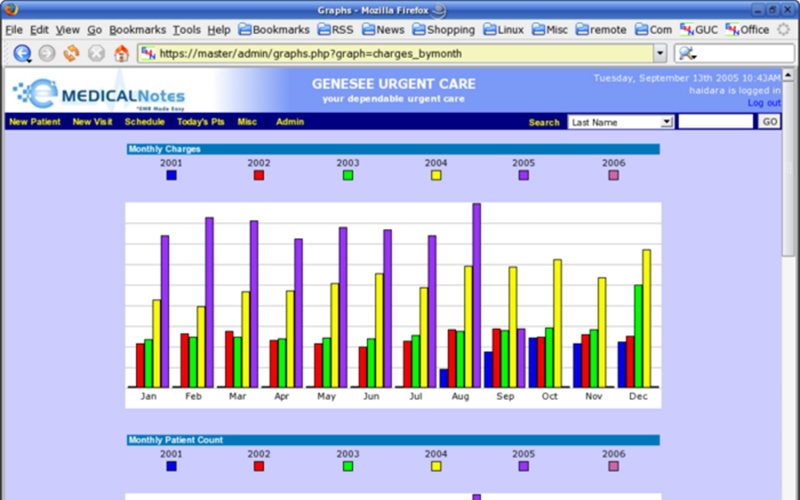This screenshot has width=800, height=500.
Task: Click the Reload page icon
Action: 71,53
